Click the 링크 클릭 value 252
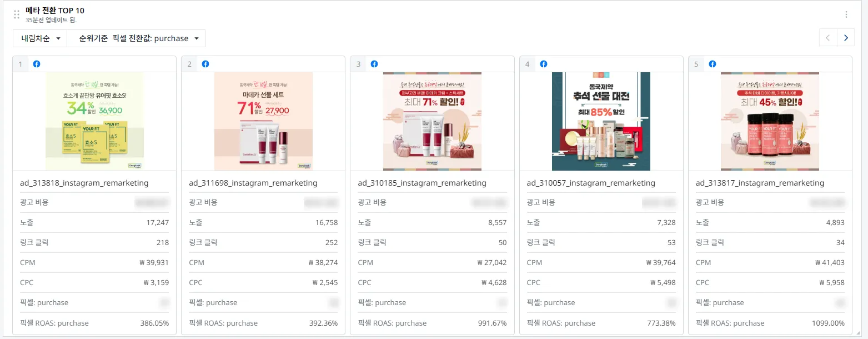 click(x=332, y=242)
